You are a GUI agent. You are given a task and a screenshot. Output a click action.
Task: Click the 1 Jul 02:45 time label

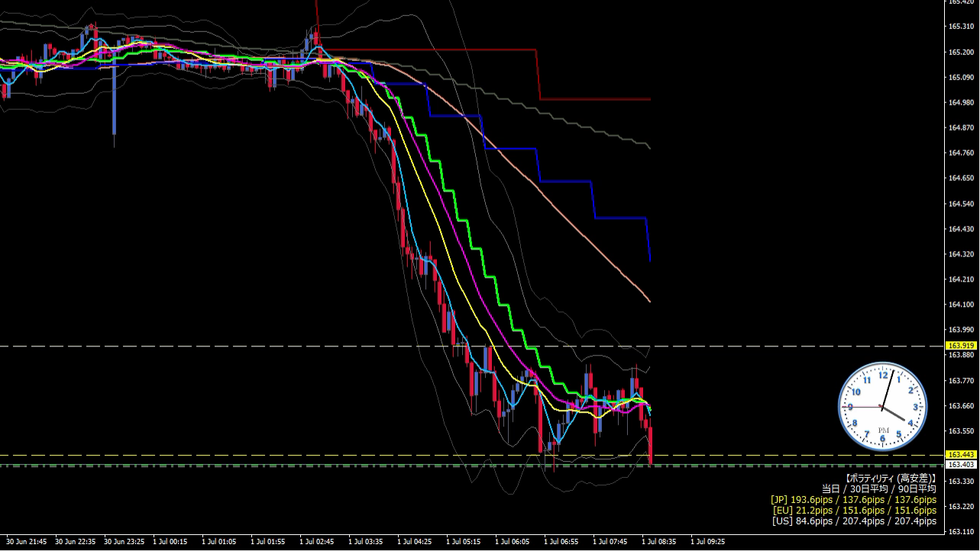point(317,541)
